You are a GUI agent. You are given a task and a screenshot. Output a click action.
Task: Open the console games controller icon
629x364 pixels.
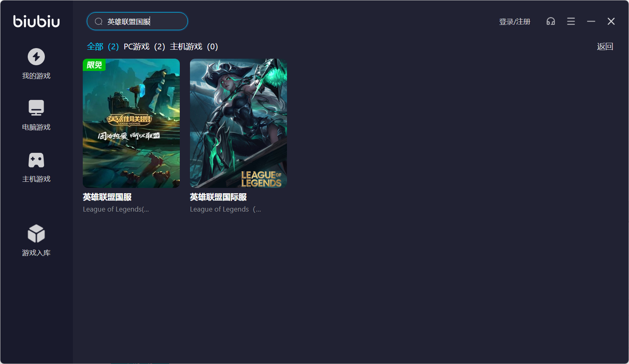coord(36,160)
